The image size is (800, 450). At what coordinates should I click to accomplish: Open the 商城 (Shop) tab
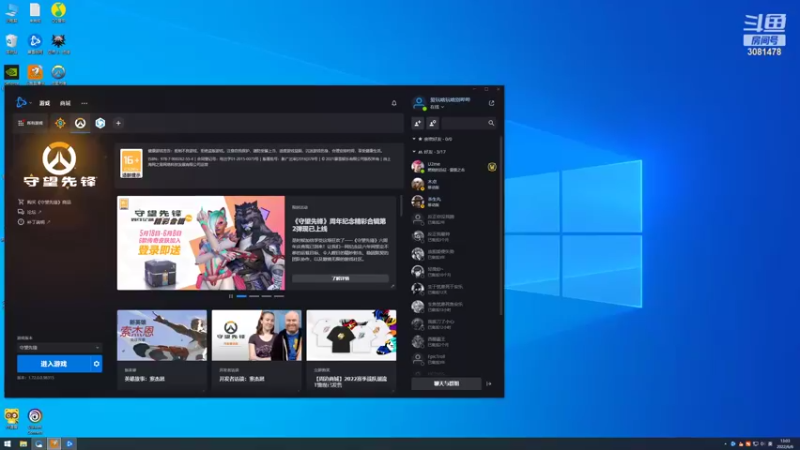pyautogui.click(x=65, y=103)
